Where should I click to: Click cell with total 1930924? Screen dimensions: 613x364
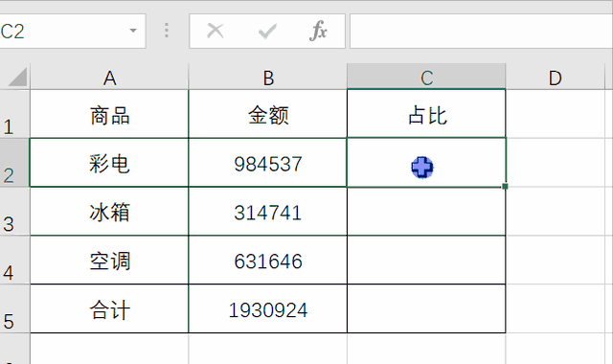(268, 308)
